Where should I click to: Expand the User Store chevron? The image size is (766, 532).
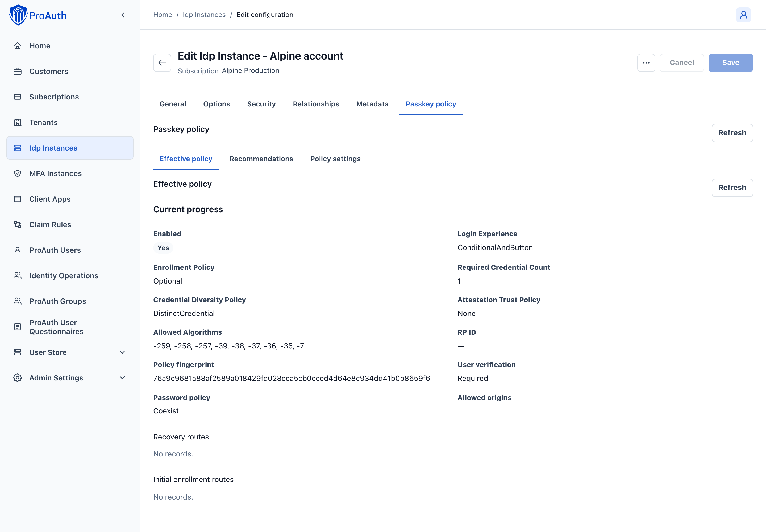click(x=122, y=352)
